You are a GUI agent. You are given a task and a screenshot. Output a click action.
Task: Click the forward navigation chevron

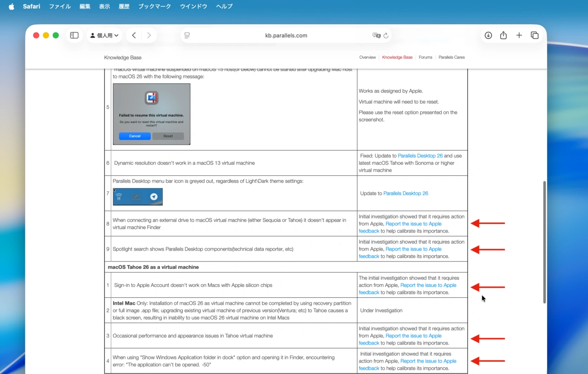pos(148,35)
